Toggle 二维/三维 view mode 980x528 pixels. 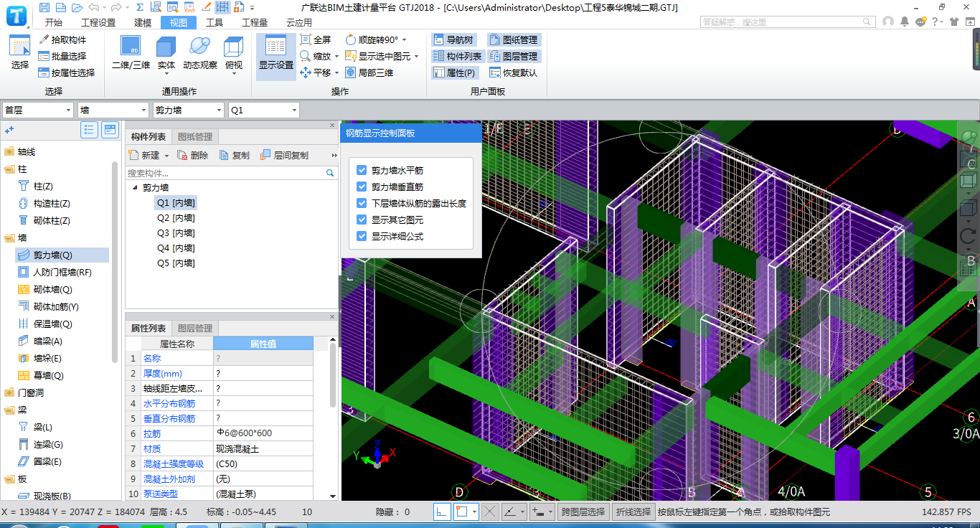pos(131,54)
